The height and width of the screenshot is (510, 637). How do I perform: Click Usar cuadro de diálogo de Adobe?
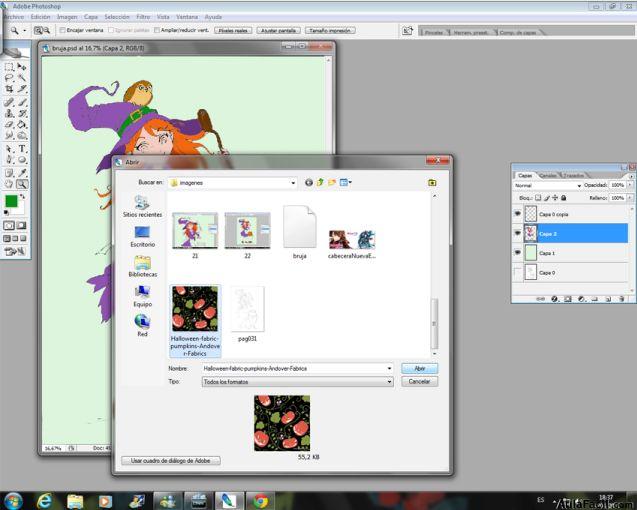pyautogui.click(x=171, y=461)
